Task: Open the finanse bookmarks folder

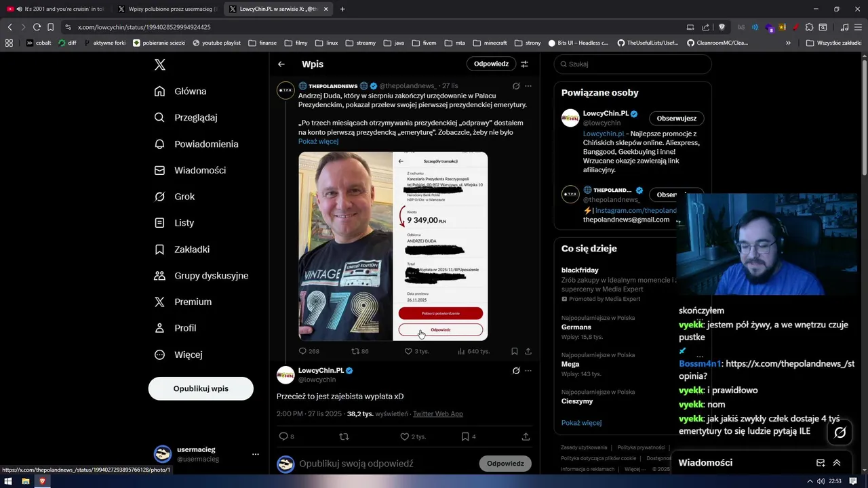Action: coord(262,43)
